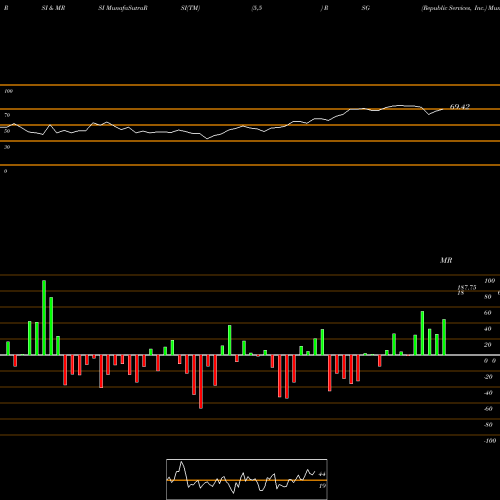Click the 'SI MunafaSutraR' header text
500x500 pixels.
tap(123, 8)
